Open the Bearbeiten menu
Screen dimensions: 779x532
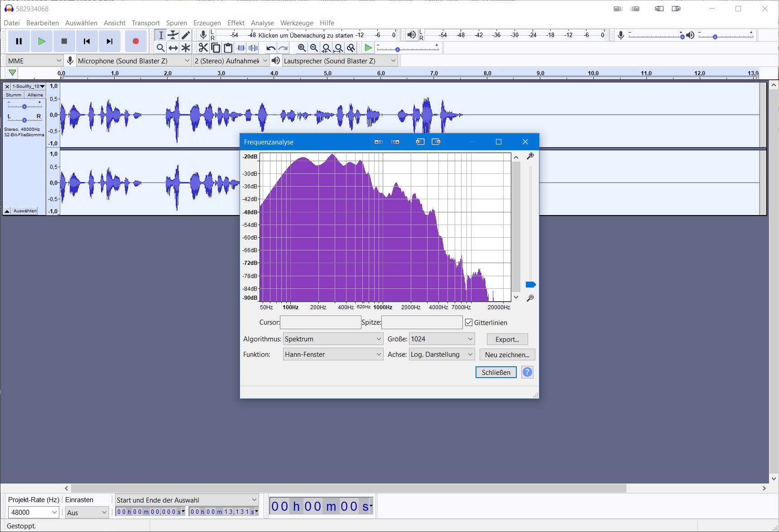(43, 23)
